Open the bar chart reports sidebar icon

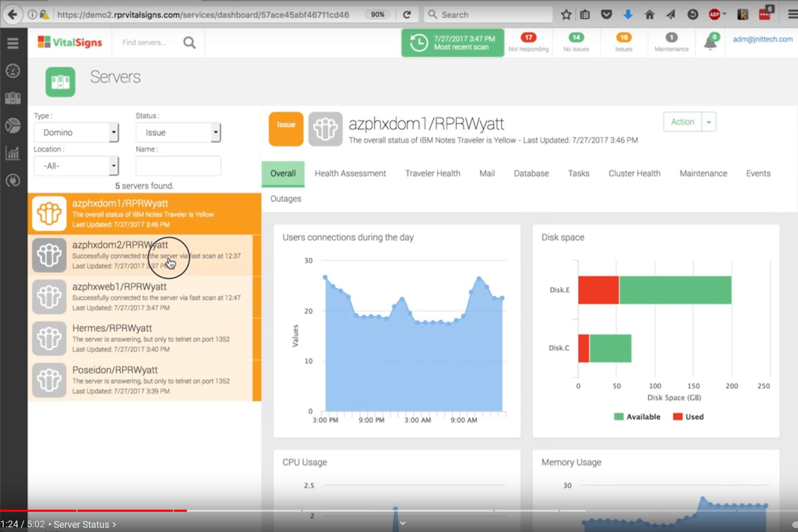(13, 153)
